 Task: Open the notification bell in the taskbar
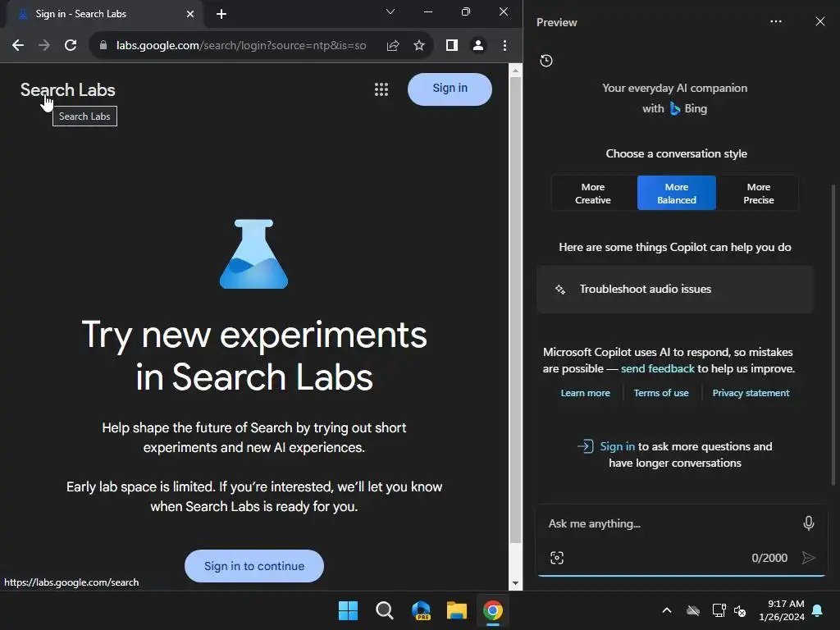[x=818, y=610]
